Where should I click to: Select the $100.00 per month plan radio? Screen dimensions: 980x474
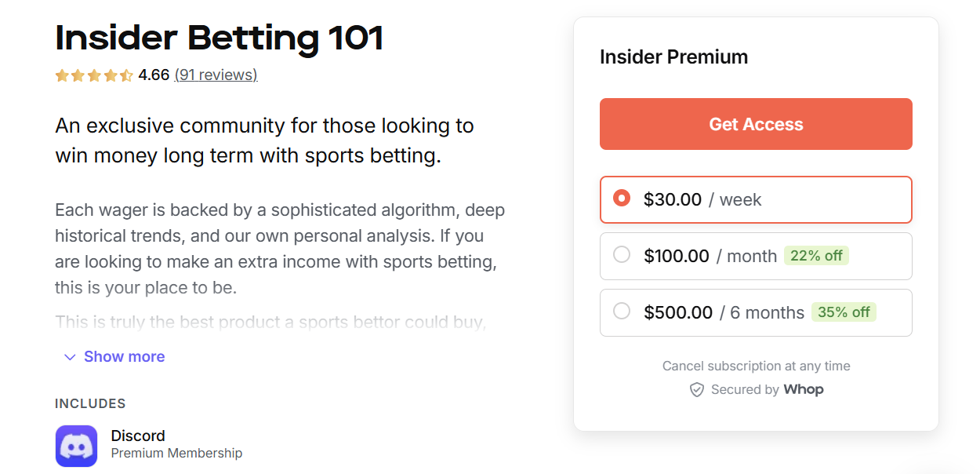(x=622, y=256)
